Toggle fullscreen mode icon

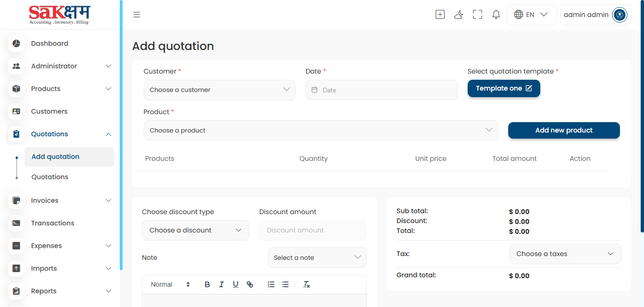click(477, 15)
